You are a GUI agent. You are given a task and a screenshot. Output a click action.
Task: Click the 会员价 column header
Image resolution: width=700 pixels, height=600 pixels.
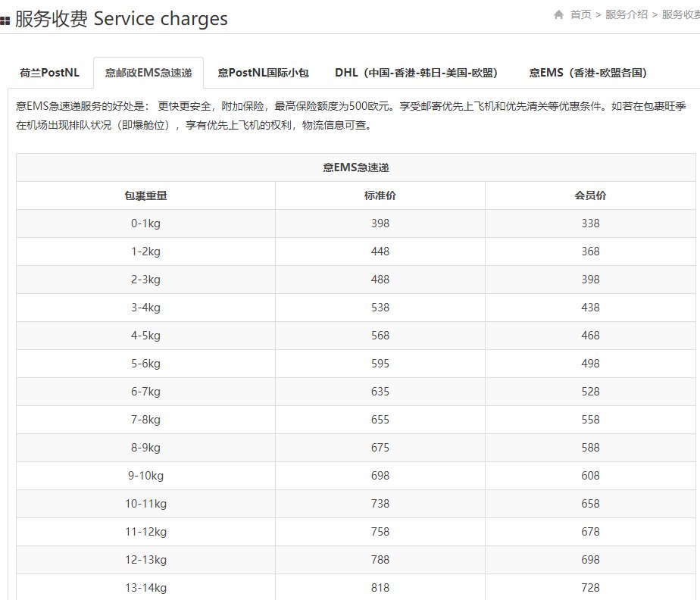590,195
